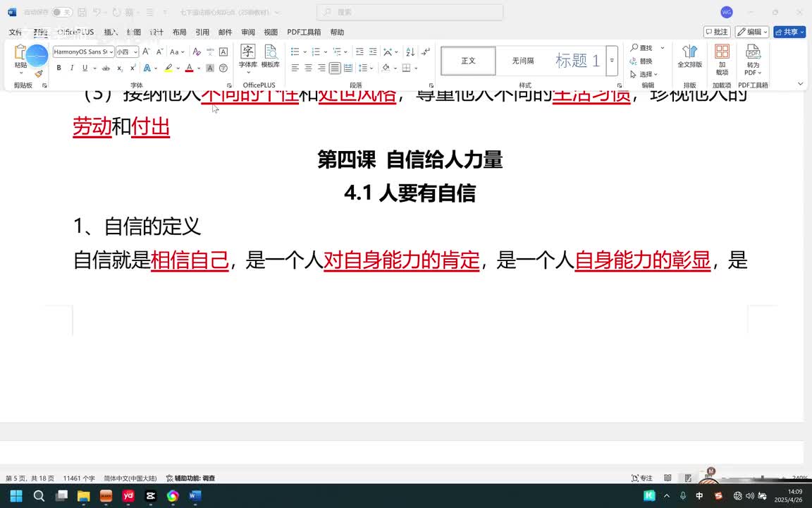Expand the numbering list dropdown arrow
Viewport: 812px width, 508px height.
[326, 52]
